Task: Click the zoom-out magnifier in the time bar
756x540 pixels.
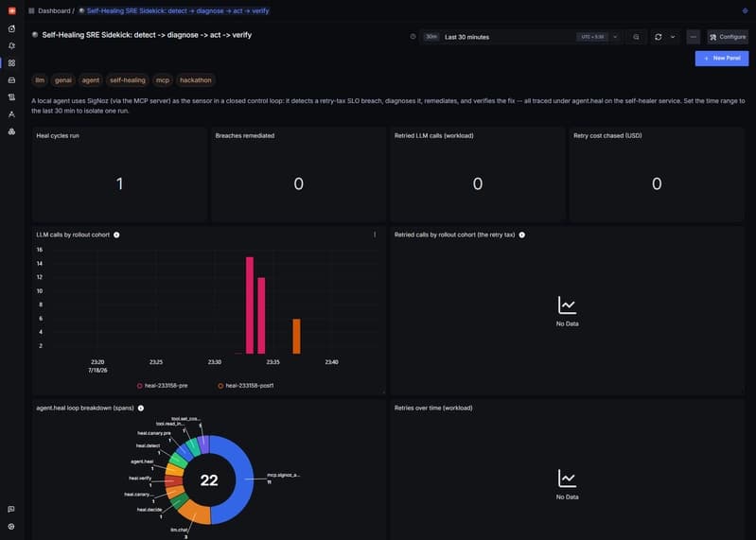Action: (x=636, y=37)
